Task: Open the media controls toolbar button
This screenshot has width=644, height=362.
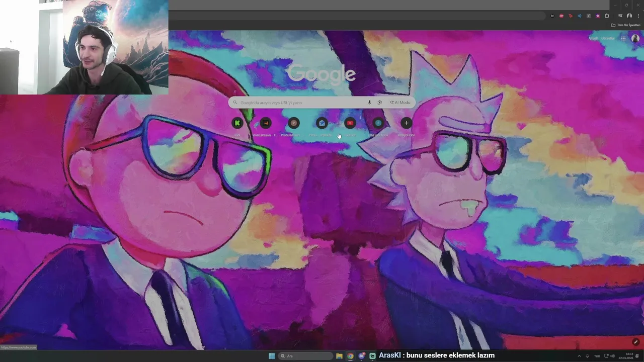Action: click(620, 16)
